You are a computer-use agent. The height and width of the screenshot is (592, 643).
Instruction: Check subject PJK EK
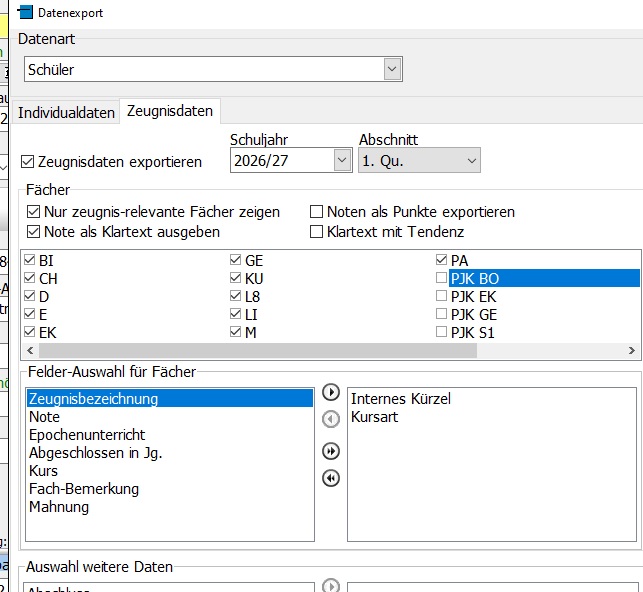click(x=441, y=296)
